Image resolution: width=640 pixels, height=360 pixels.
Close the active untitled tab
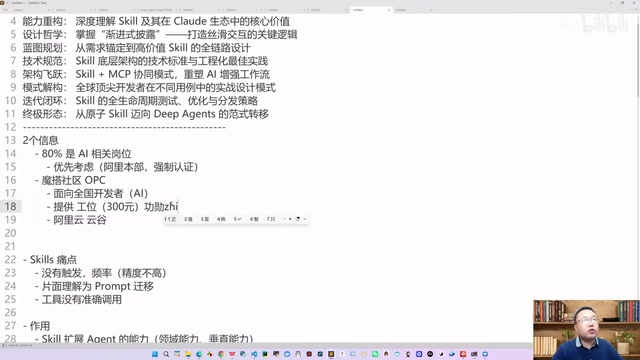[389, 10]
